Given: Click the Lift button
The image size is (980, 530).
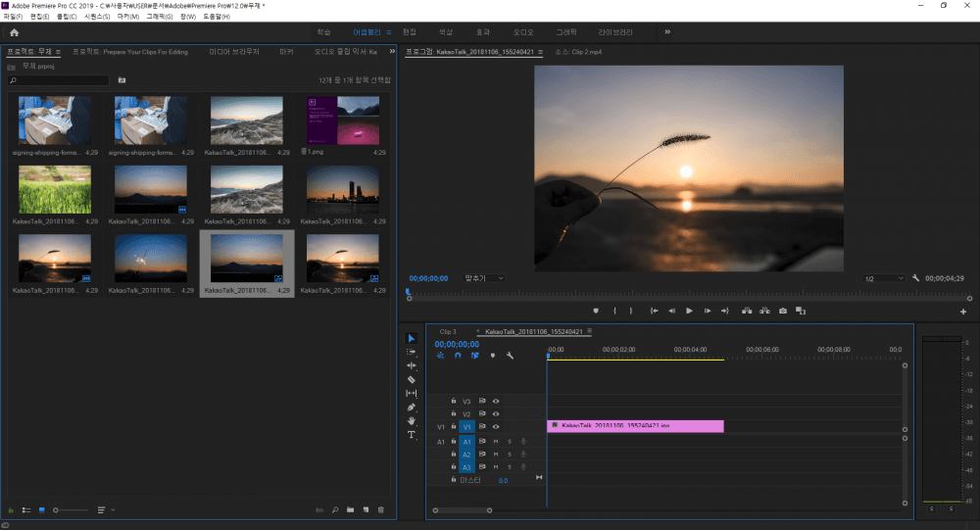Looking at the screenshot, I should [x=747, y=311].
